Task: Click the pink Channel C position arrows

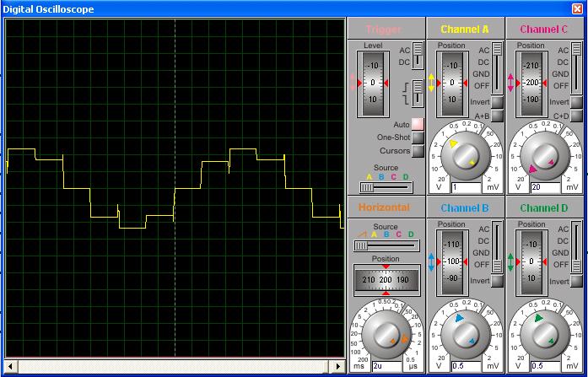Action: coord(510,83)
